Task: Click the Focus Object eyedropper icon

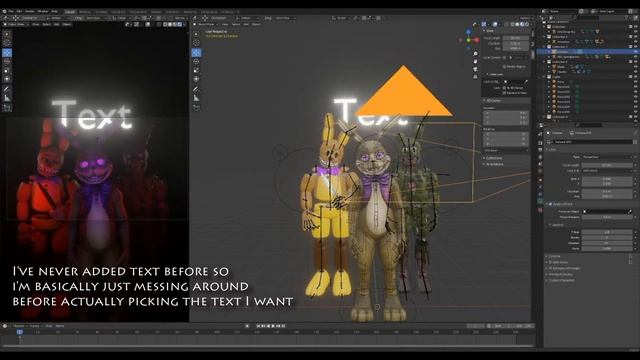Action: (x=631, y=211)
